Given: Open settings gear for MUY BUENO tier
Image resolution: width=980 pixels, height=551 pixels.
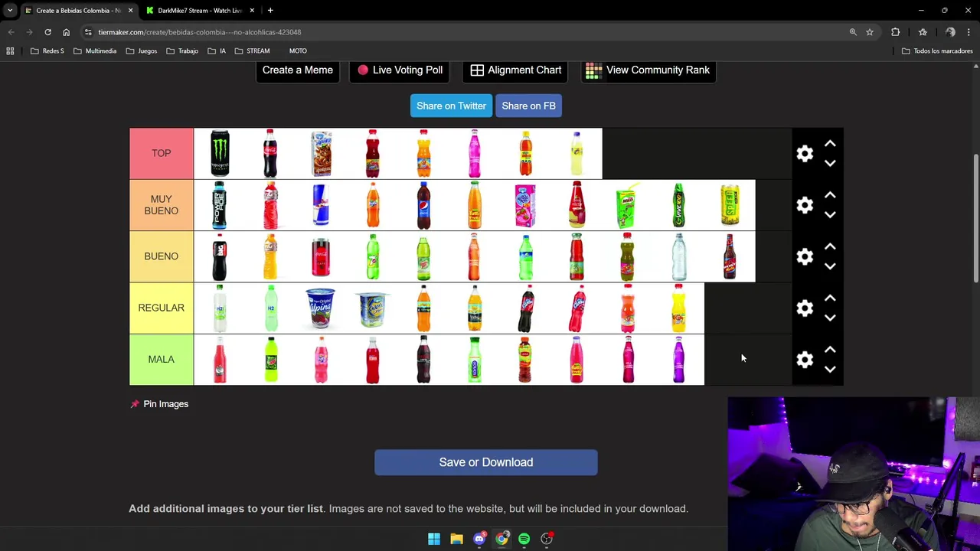Looking at the screenshot, I should click(x=805, y=205).
